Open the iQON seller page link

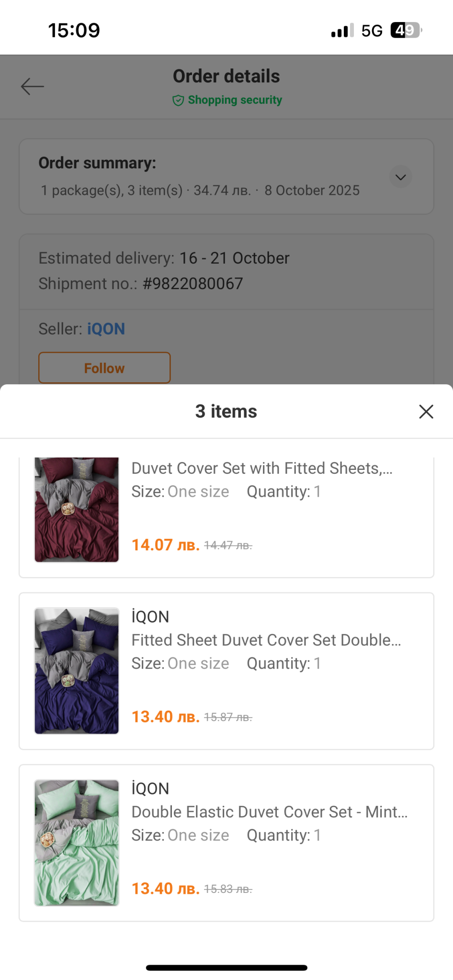pos(106,329)
